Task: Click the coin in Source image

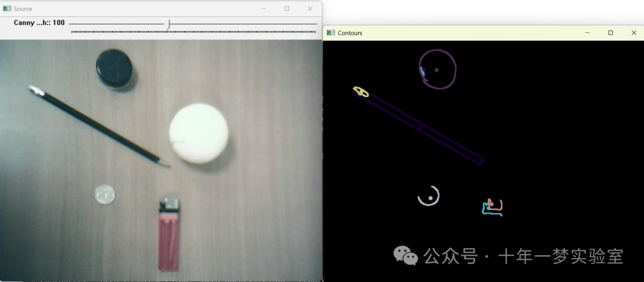Action: pos(105,194)
